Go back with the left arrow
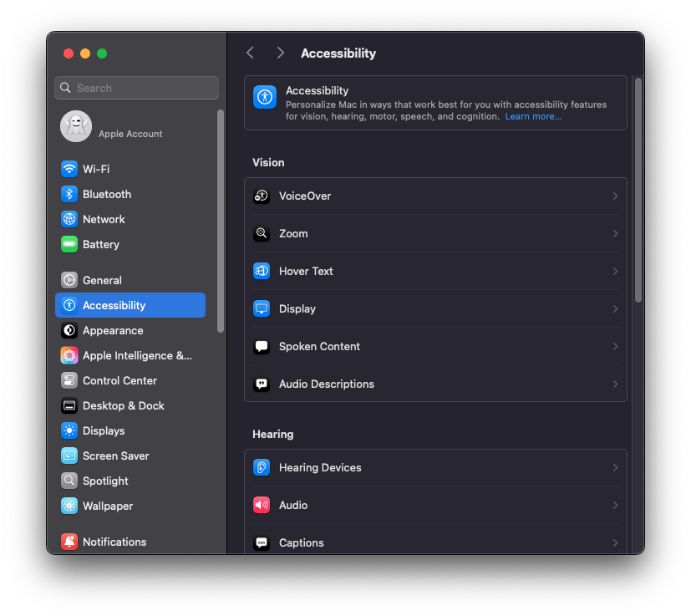The width and height of the screenshot is (691, 616). 251,53
